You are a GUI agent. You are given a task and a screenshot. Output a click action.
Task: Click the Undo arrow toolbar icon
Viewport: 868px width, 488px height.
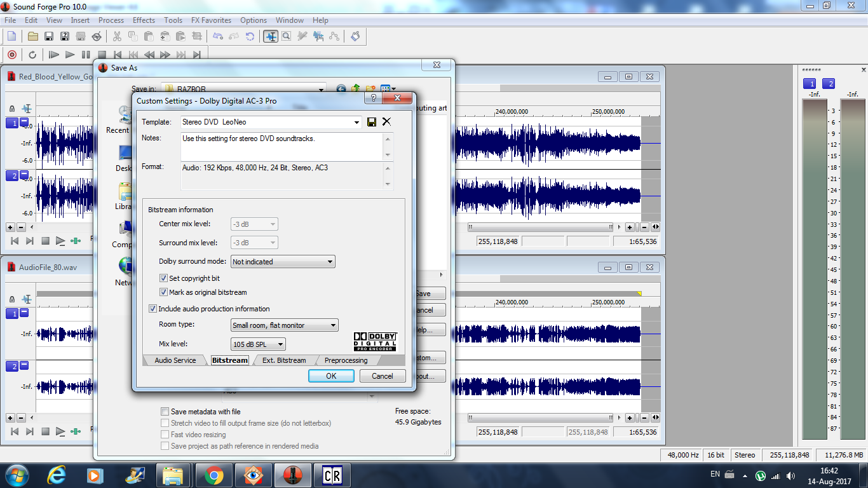[x=218, y=36]
